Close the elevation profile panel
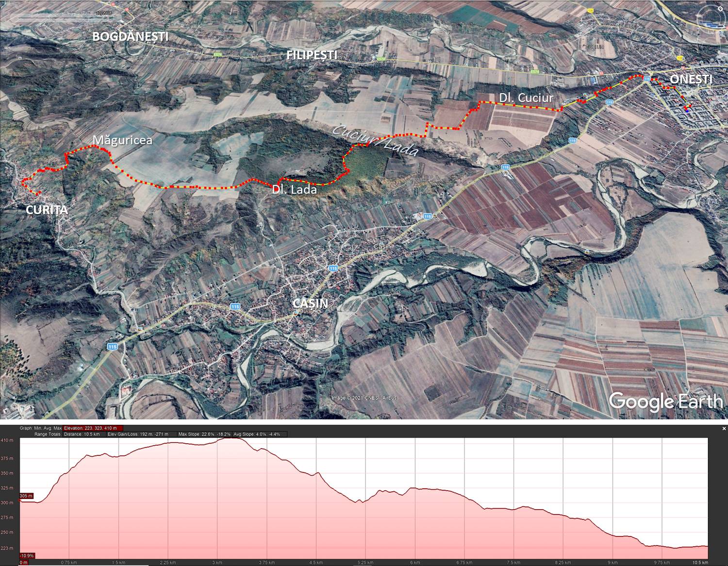Image resolution: width=728 pixels, height=566 pixels. tap(724, 429)
